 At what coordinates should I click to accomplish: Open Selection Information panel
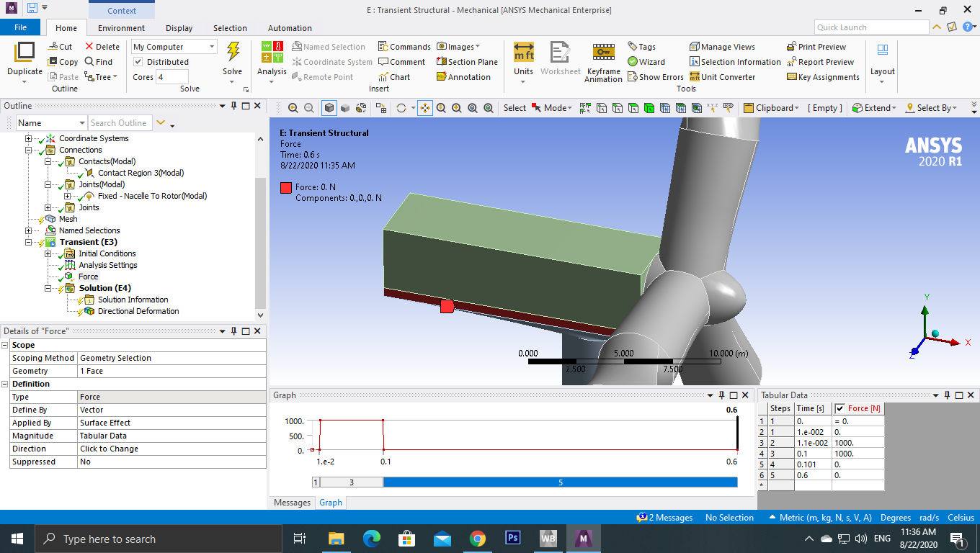point(735,62)
